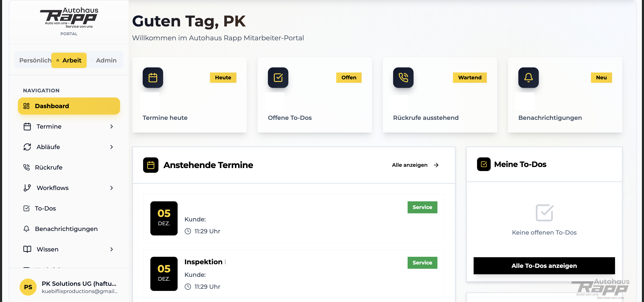Switch to the Admin mode
644x302 pixels.
point(106,60)
